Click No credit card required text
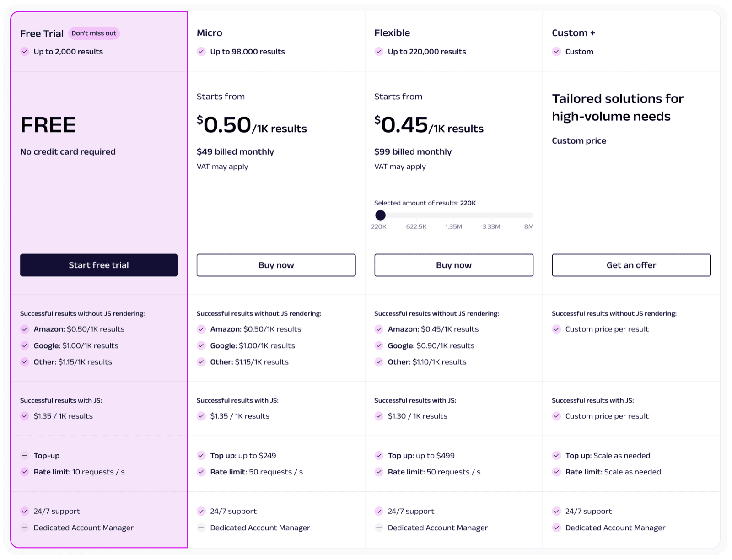 (68, 151)
